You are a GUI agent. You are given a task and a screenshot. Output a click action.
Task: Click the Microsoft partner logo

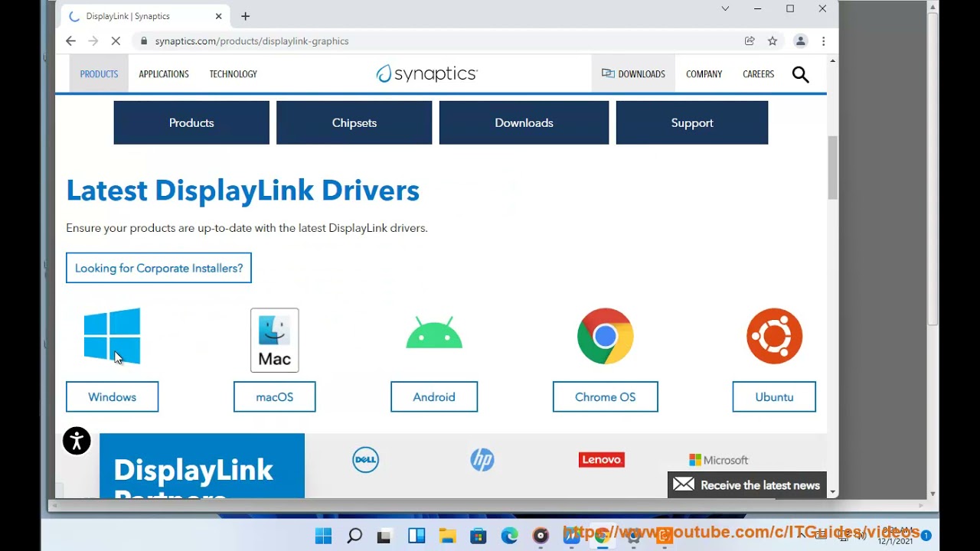[718, 460]
